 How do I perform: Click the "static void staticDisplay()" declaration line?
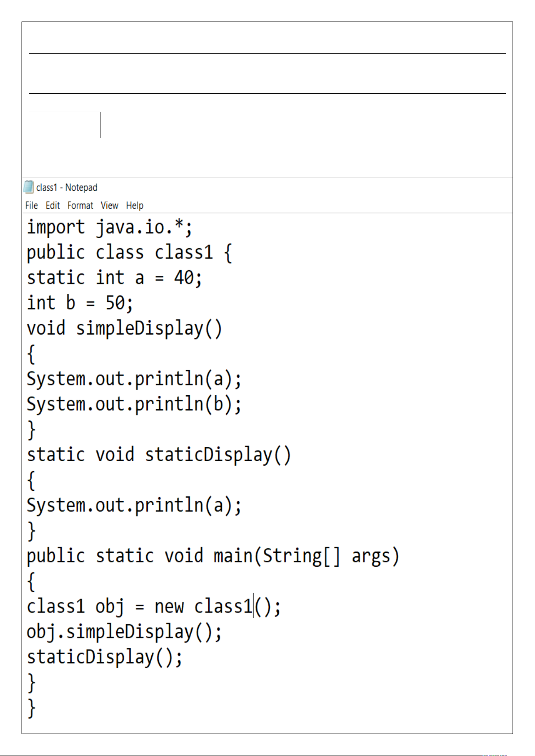pyautogui.click(x=159, y=455)
